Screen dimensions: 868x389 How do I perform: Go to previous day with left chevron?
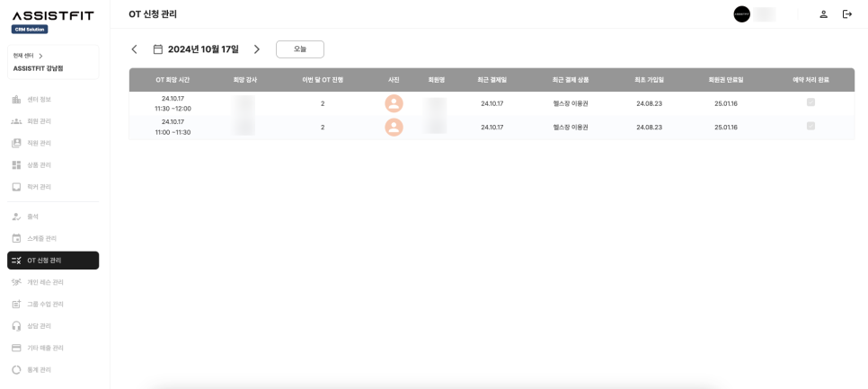coord(135,49)
